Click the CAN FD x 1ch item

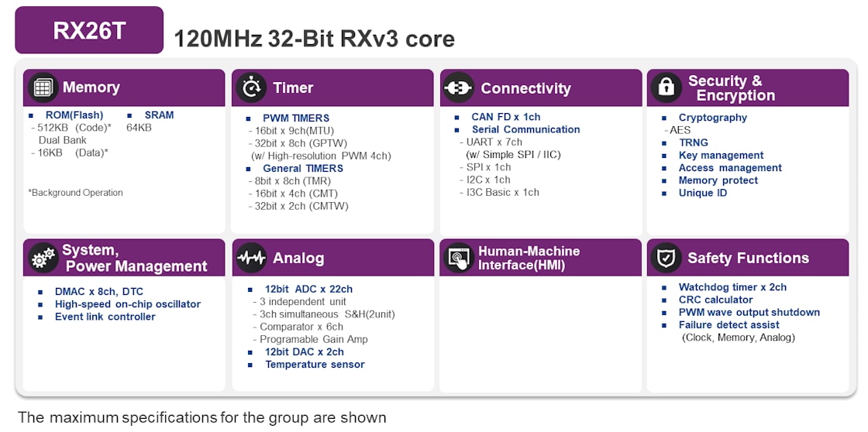(506, 117)
